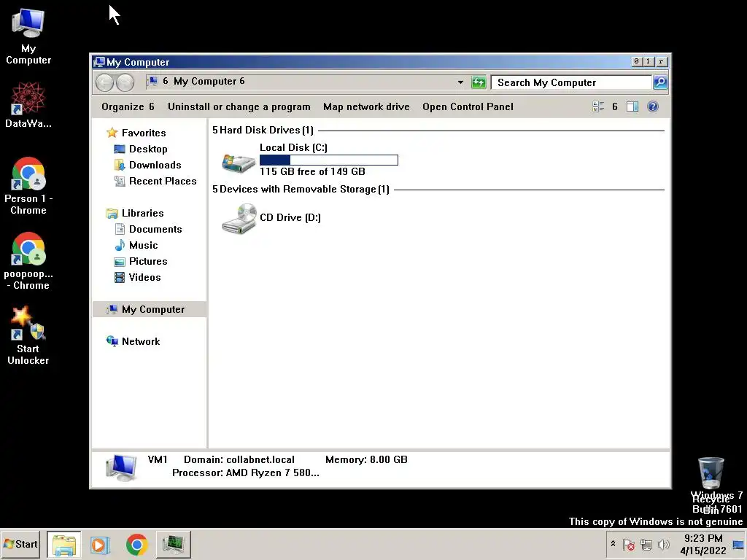Viewport: 747px width, 560px height.
Task: Click the search magnifier button
Action: pos(659,82)
